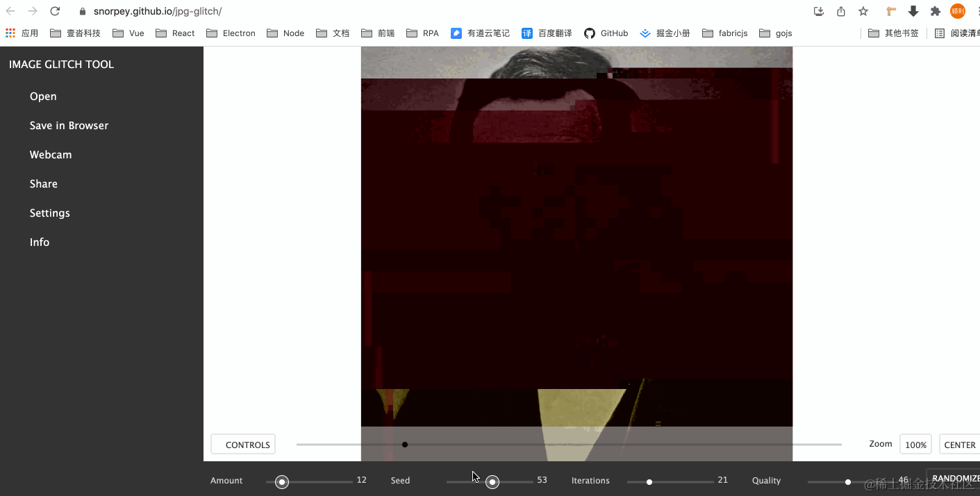Adjust the Amount glitch slider

(x=281, y=481)
